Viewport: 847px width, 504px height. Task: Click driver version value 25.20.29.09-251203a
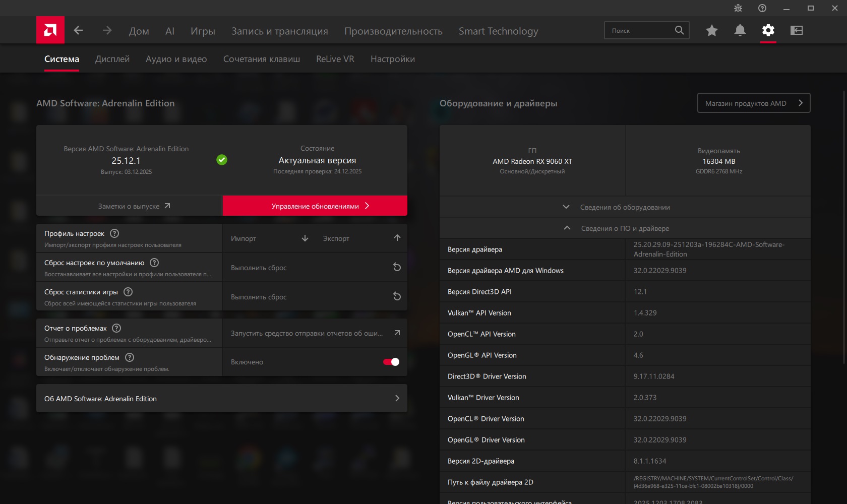[x=709, y=249]
